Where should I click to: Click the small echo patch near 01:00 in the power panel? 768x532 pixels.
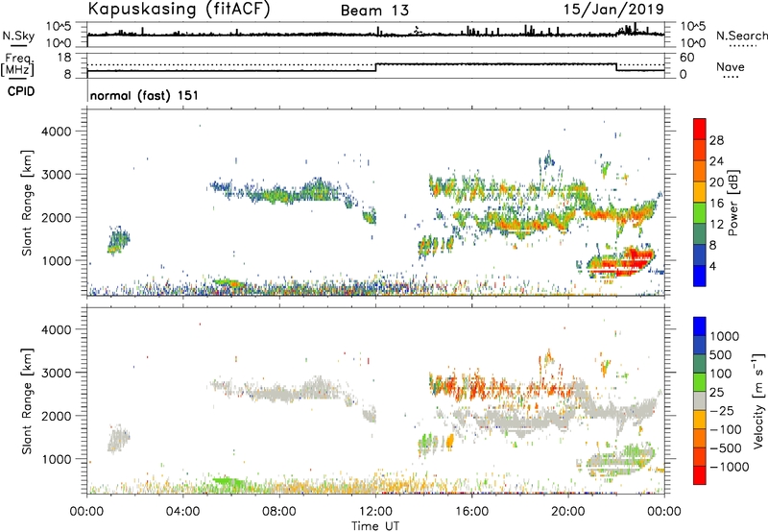118,240
